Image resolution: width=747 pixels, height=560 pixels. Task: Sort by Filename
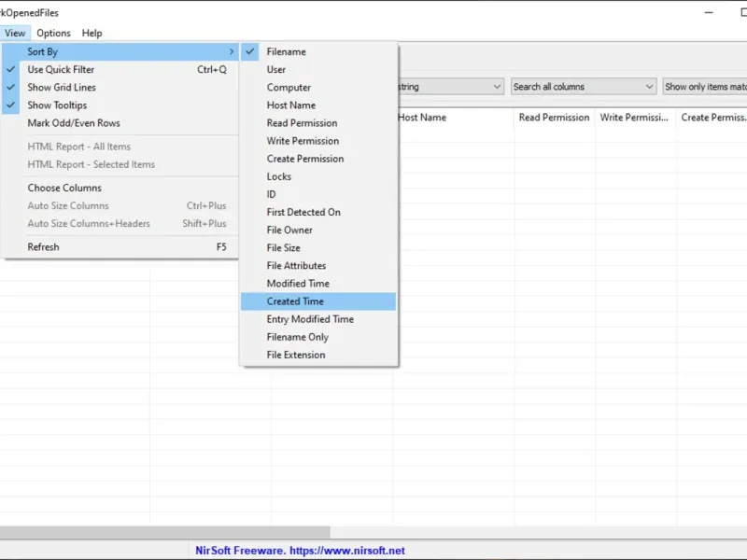coord(318,52)
